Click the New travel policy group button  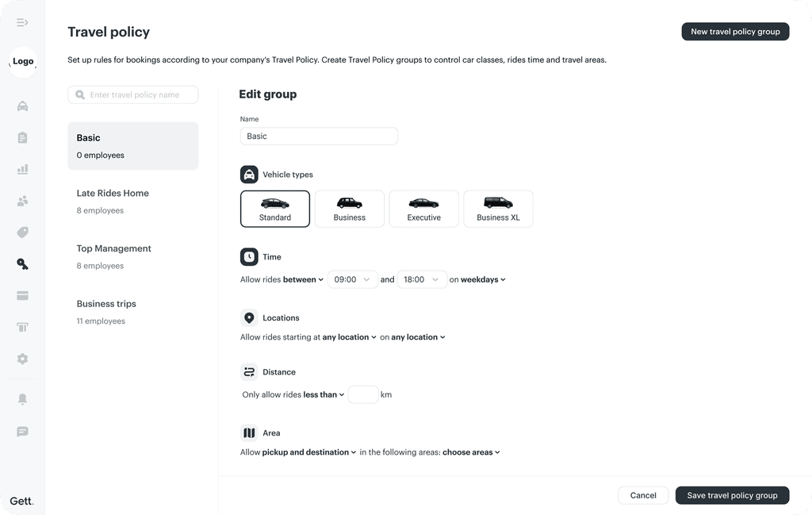[x=735, y=32]
